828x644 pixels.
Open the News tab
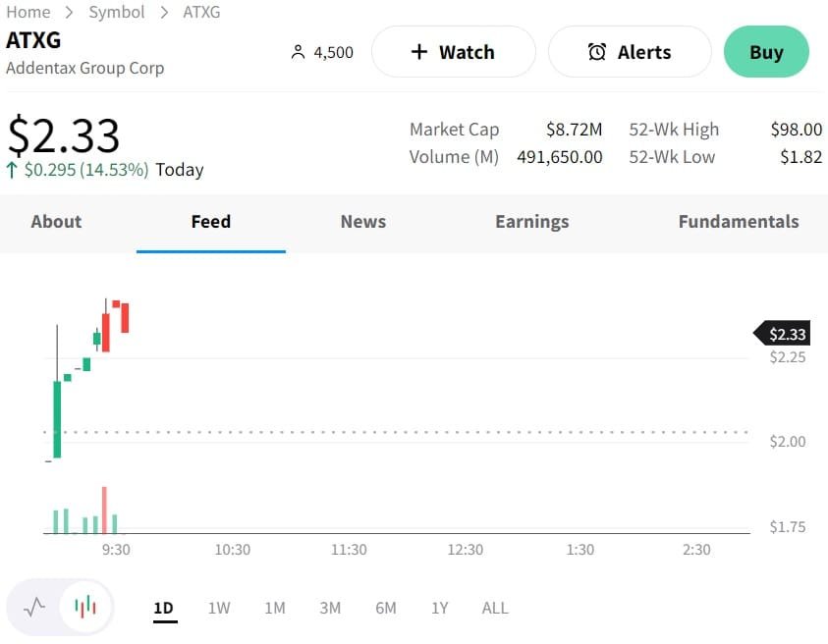(x=362, y=222)
